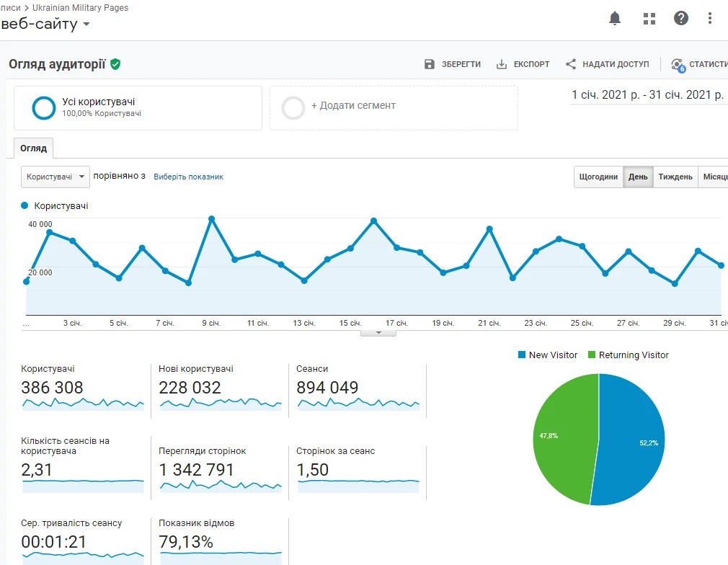Screen dimensions: 728x565
Task: Click the green Returning Visitor pie slice
Action: 562,440
